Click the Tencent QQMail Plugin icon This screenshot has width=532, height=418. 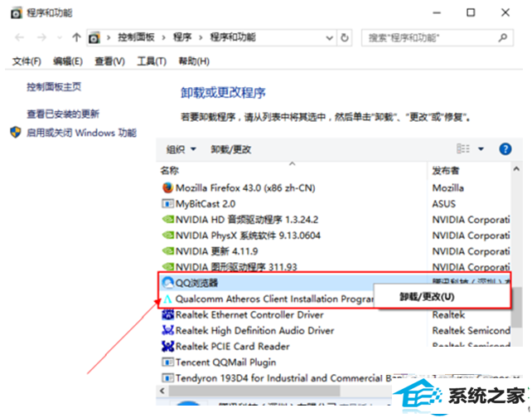pos(167,362)
